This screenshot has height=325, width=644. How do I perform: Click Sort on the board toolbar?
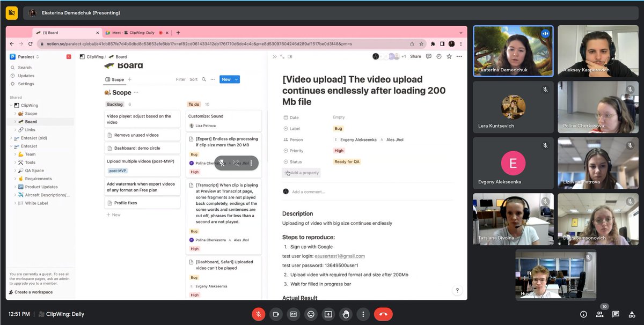pyautogui.click(x=193, y=79)
